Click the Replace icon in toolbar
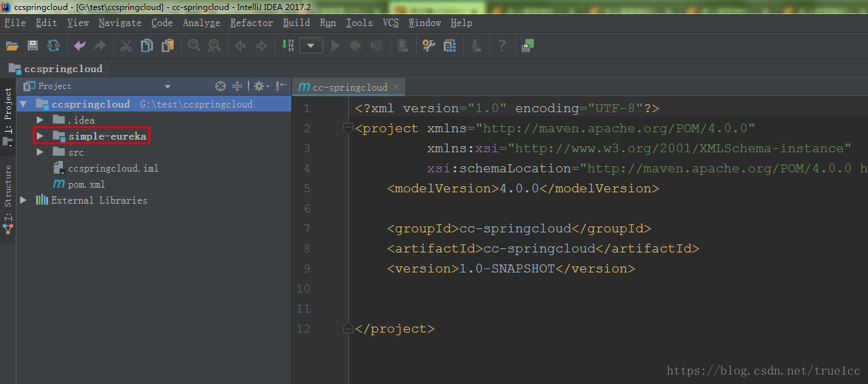This screenshot has width=868, height=384. tap(214, 45)
